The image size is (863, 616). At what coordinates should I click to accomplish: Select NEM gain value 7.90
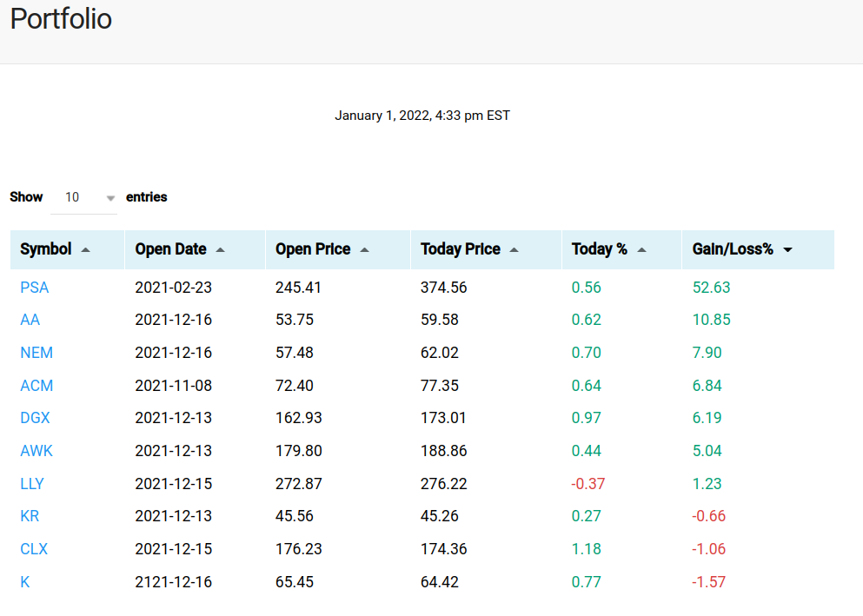click(707, 353)
